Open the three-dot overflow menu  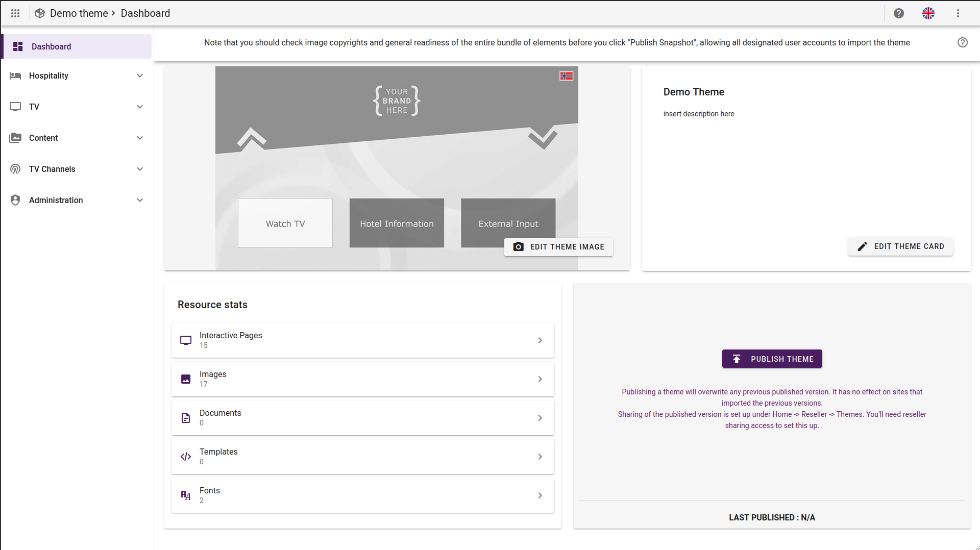coord(958,13)
